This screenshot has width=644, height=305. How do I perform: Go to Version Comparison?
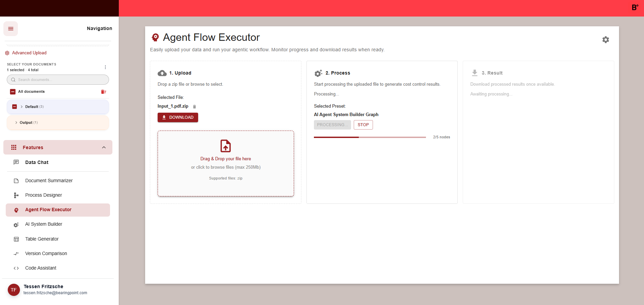click(x=46, y=253)
